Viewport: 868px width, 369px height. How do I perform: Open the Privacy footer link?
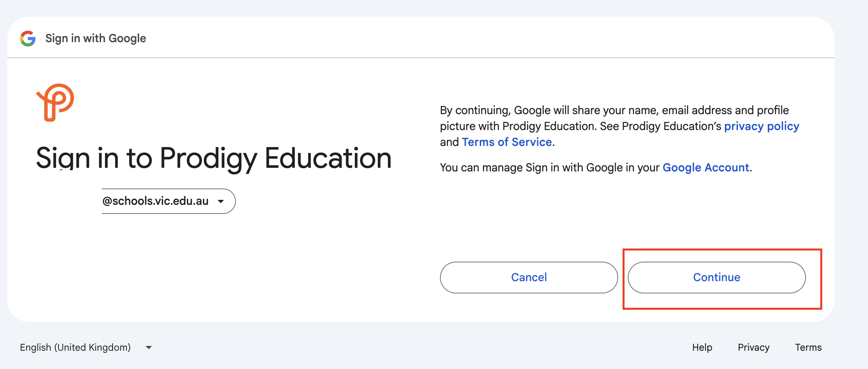pos(753,348)
